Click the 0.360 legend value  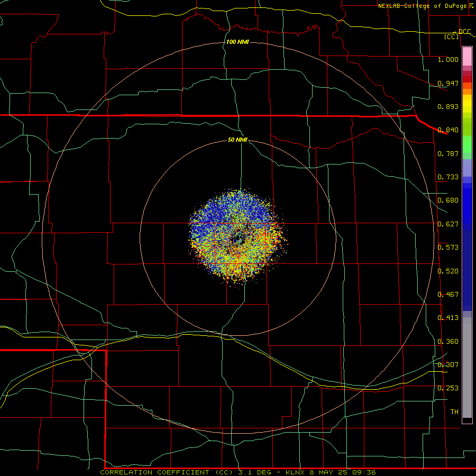pyautogui.click(x=448, y=342)
